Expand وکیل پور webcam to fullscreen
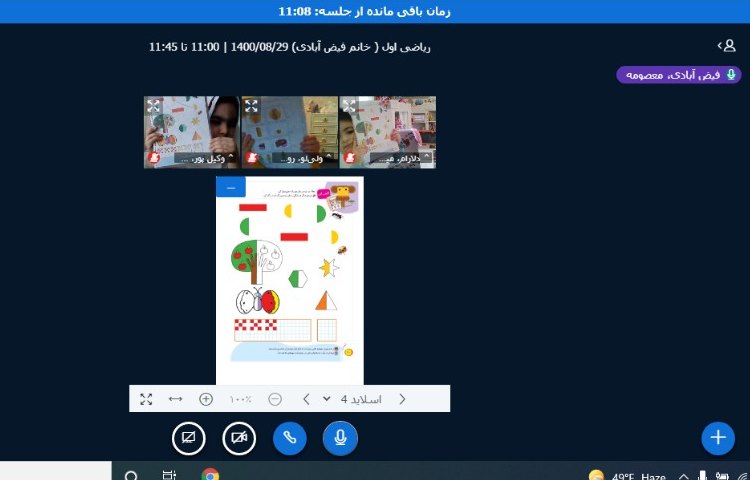The height and width of the screenshot is (480, 750). pos(154,106)
